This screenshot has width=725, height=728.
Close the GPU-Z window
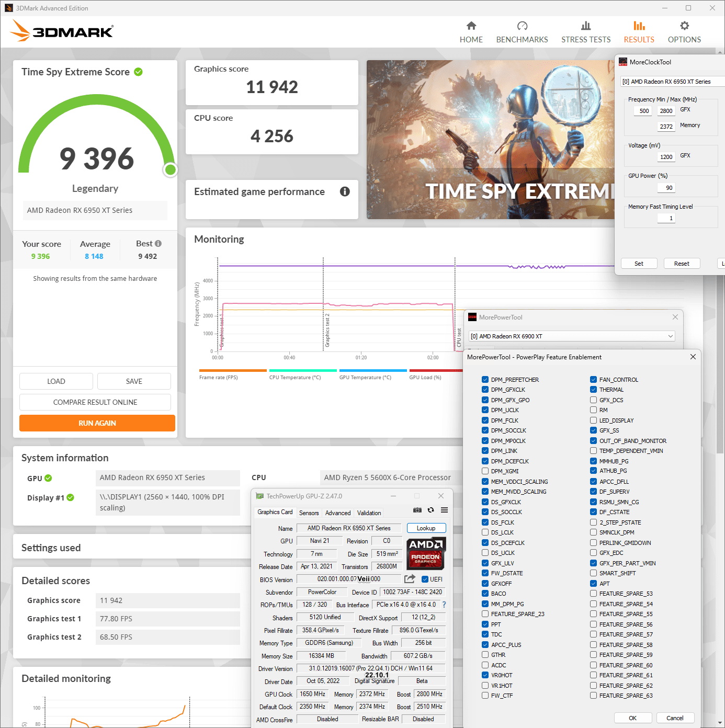click(x=441, y=496)
